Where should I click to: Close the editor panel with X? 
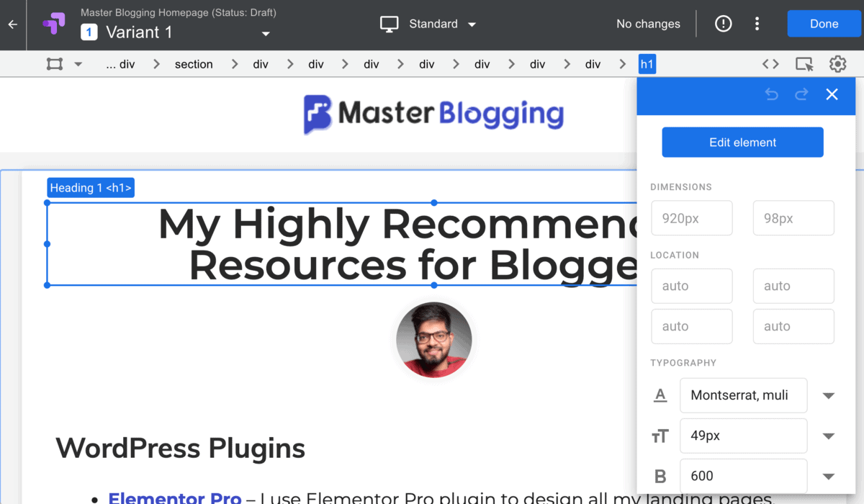point(832,94)
